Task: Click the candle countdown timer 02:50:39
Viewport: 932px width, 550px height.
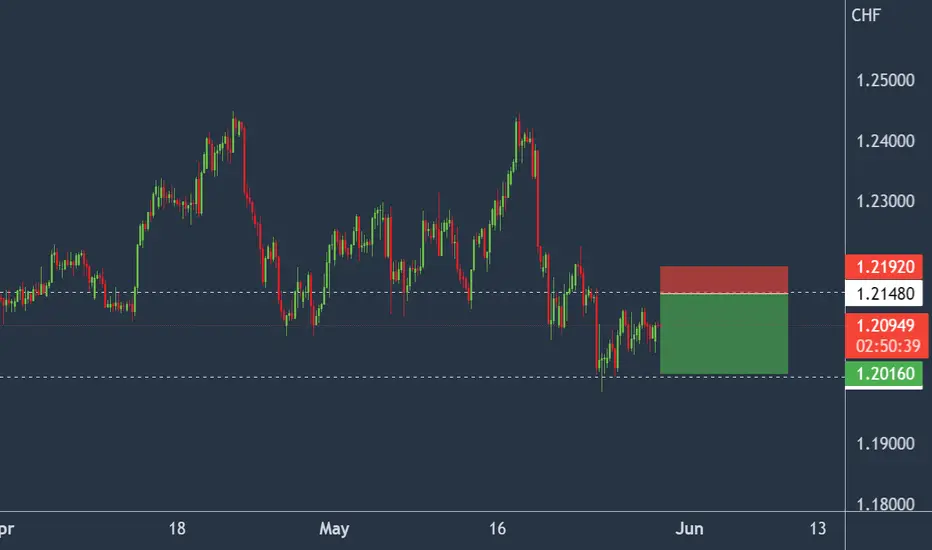Action: click(x=887, y=346)
